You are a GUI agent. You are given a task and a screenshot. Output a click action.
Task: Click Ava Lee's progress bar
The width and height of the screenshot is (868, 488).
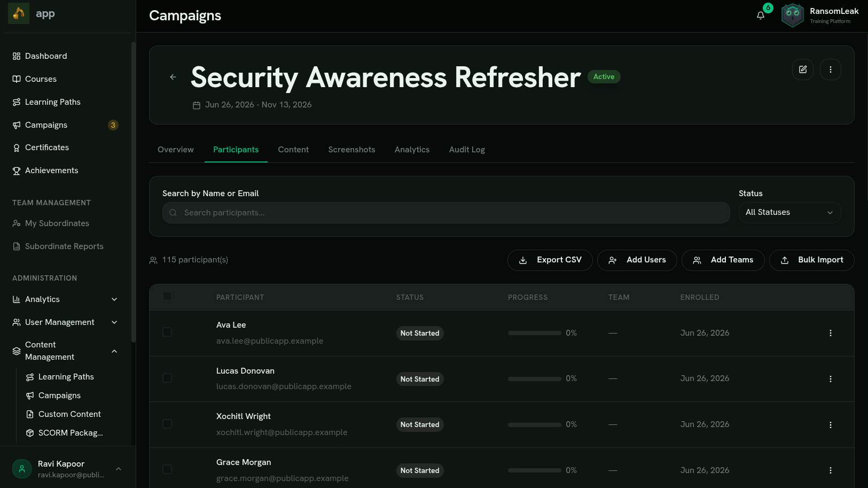[x=534, y=333]
